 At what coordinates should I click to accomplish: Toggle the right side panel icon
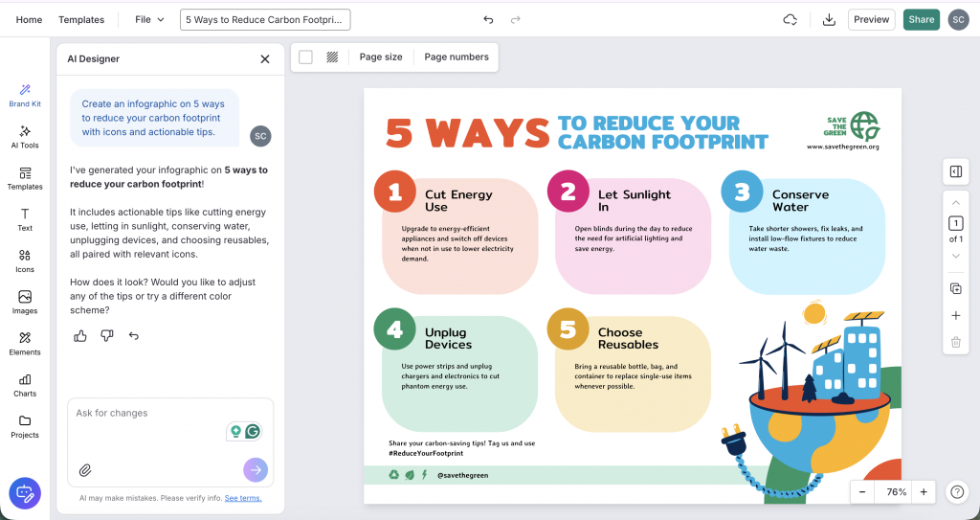(x=956, y=171)
